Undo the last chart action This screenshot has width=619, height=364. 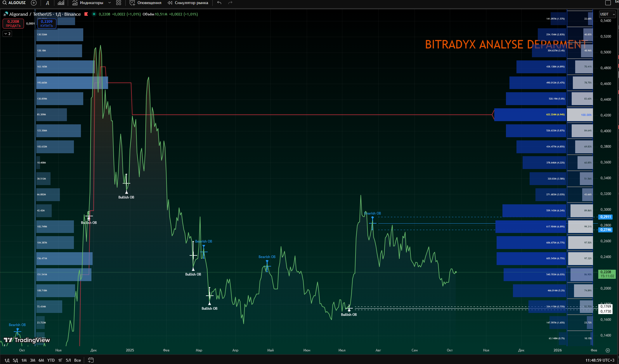[x=219, y=3]
